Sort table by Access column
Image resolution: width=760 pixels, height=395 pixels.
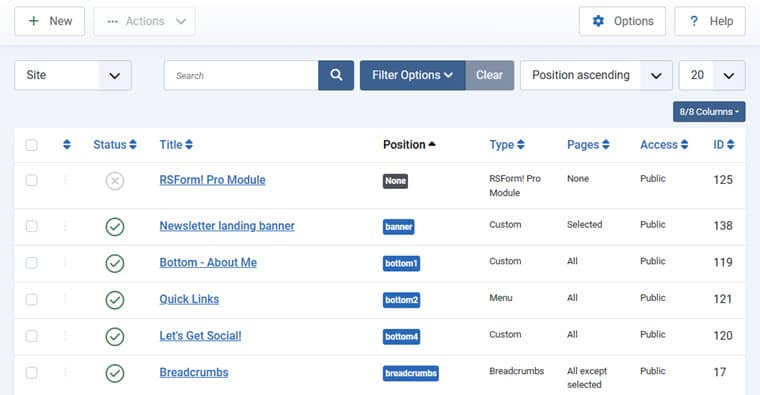click(x=664, y=144)
